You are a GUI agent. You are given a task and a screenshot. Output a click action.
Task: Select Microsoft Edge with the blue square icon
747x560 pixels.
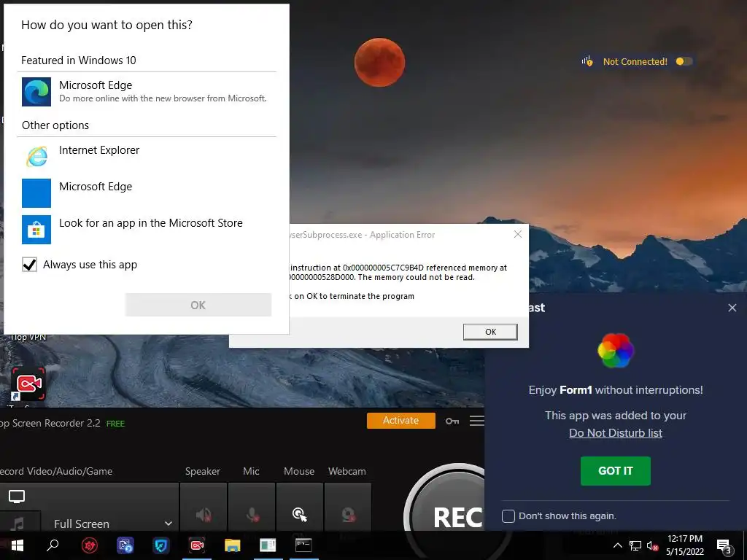[x=146, y=192]
